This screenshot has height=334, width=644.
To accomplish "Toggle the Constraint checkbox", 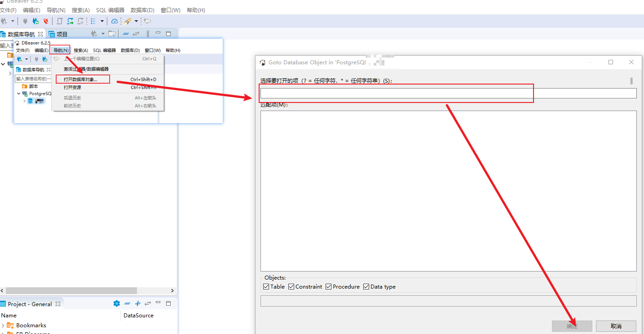I will click(x=291, y=287).
